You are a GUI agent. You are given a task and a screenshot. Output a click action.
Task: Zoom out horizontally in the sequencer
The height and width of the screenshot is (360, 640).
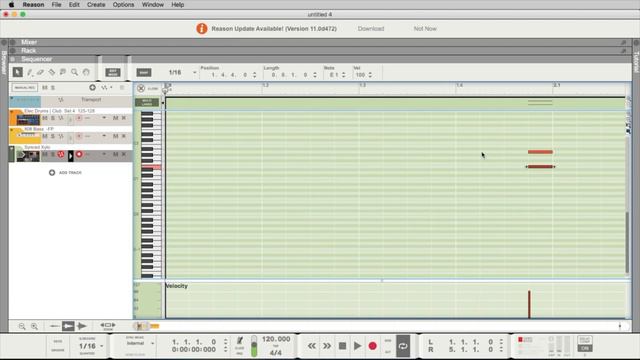22,326
